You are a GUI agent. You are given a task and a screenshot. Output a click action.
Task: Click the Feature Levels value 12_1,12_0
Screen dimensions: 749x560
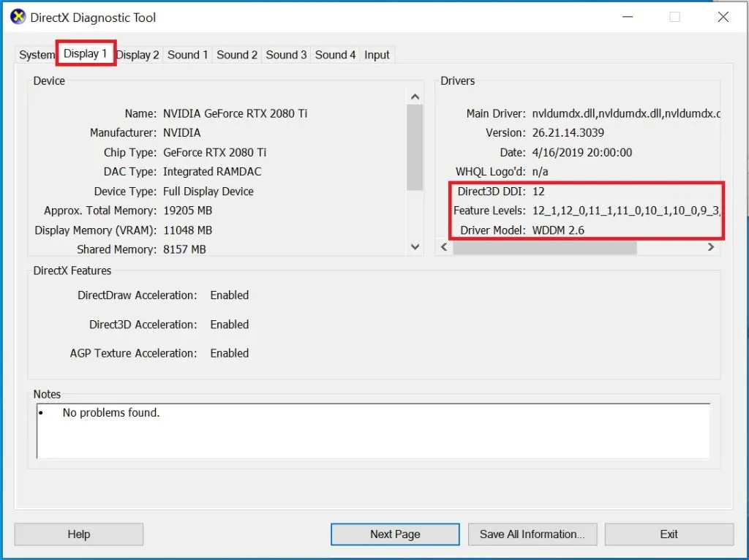(x=626, y=211)
